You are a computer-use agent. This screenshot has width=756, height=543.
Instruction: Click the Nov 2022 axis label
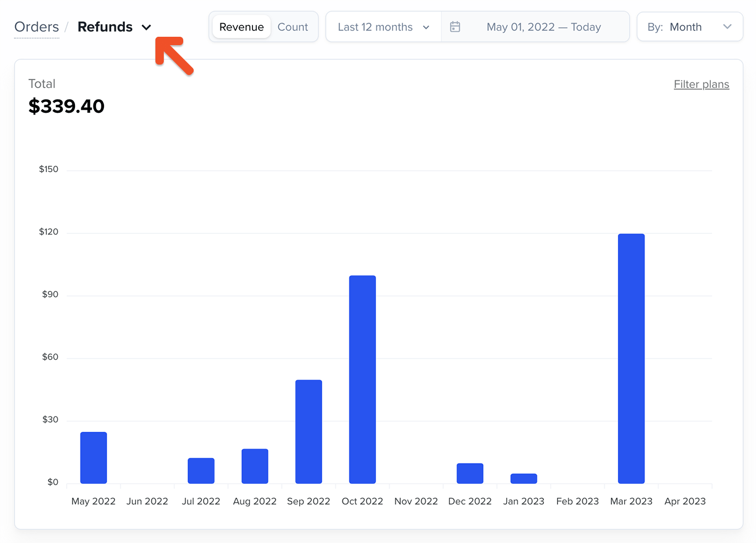[416, 501]
